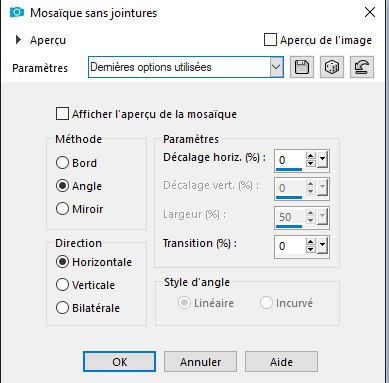Decrease Transition value with the down arrow
The height and width of the screenshot is (383, 389).
click(310, 250)
